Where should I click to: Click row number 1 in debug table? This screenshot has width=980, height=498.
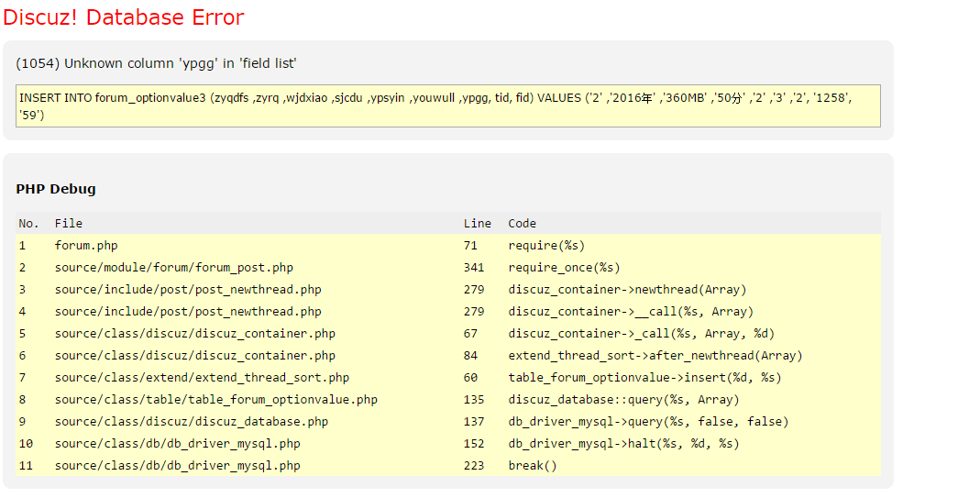pyautogui.click(x=23, y=245)
